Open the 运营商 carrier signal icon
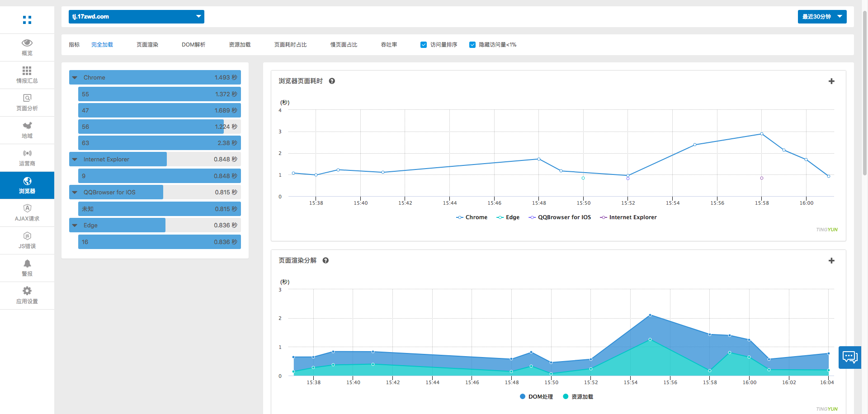Image resolution: width=868 pixels, height=414 pixels. [x=27, y=153]
